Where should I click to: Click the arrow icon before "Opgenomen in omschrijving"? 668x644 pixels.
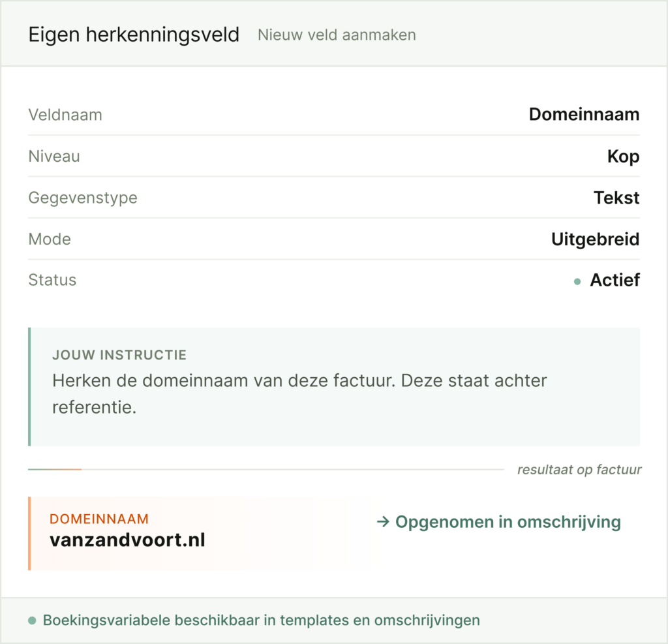click(x=383, y=522)
